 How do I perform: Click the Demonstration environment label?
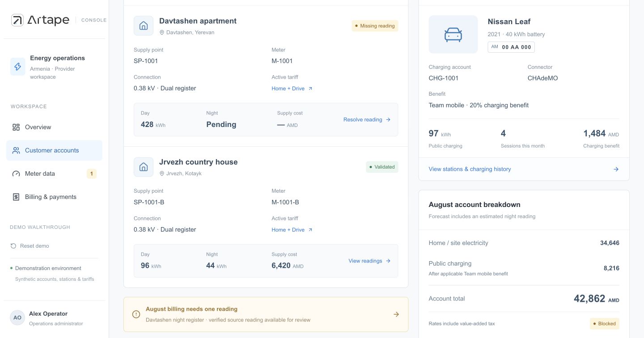pos(48,268)
